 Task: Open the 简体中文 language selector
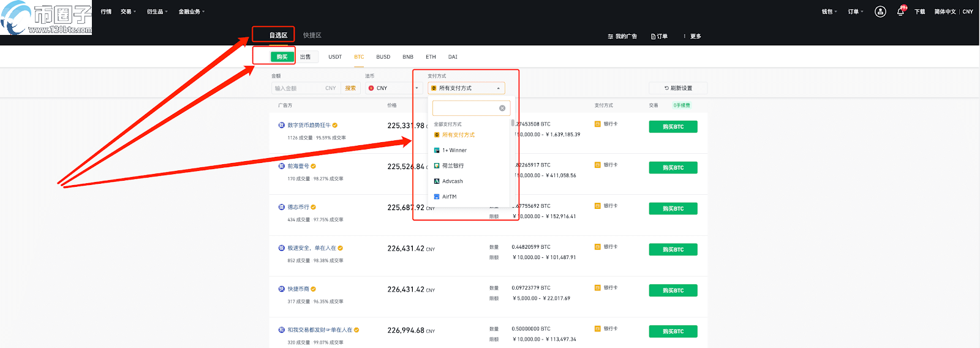pos(945,12)
